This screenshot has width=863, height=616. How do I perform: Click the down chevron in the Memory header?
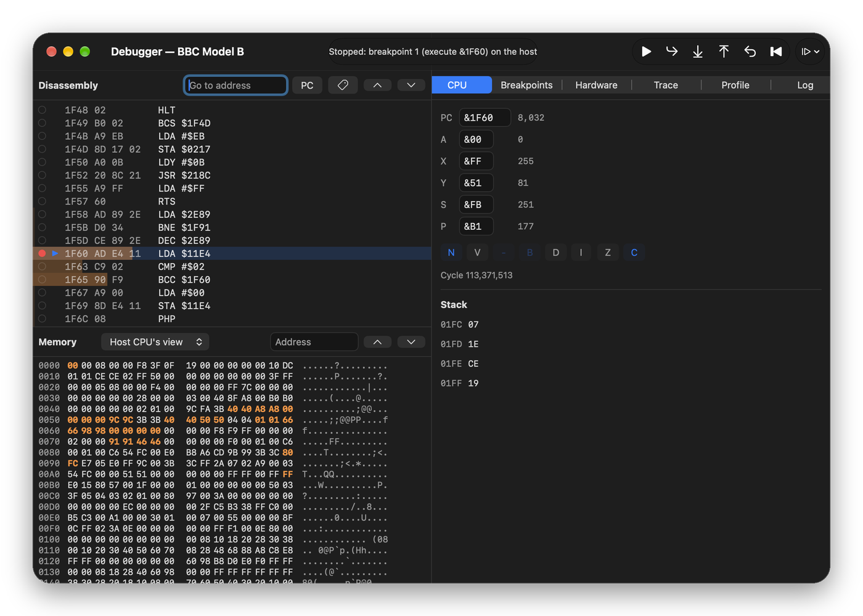[x=411, y=342]
